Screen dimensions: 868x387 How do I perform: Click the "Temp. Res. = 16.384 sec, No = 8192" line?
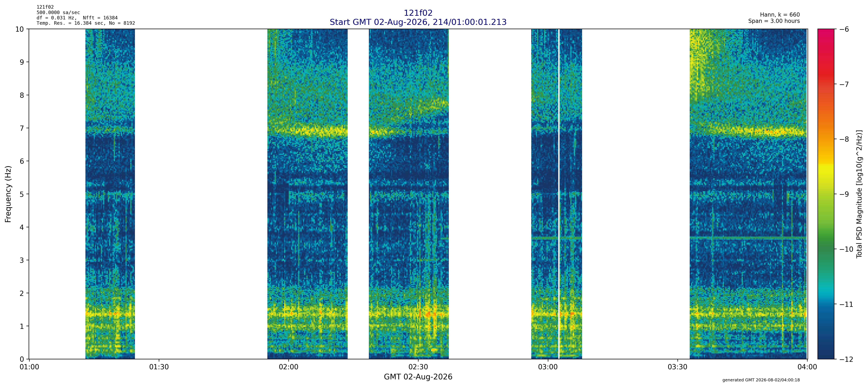86,23
